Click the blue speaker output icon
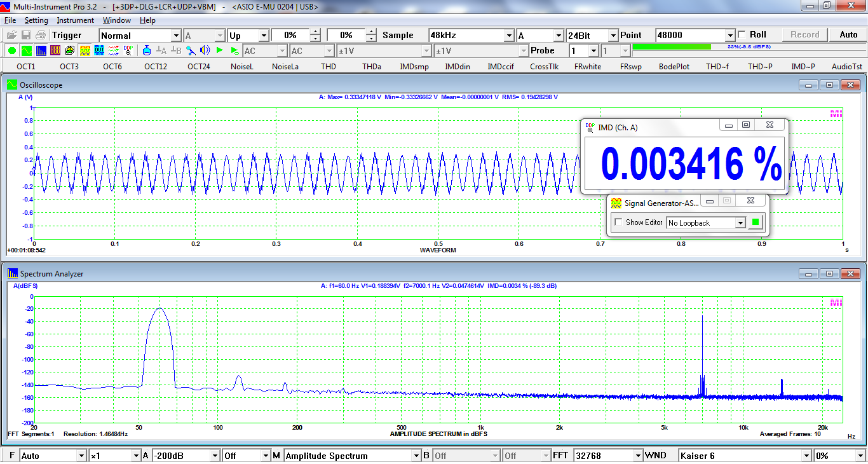This screenshot has width=868, height=464. point(205,50)
